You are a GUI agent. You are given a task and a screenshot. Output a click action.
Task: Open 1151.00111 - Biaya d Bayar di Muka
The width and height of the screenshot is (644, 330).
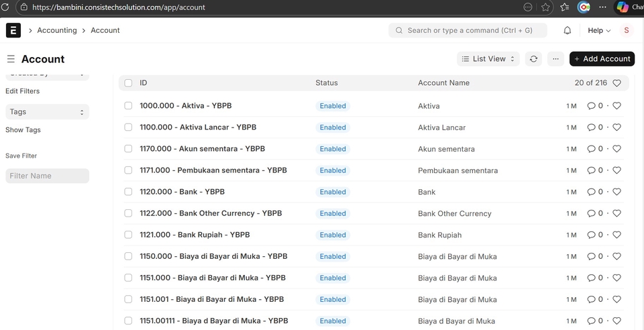pyautogui.click(x=213, y=321)
